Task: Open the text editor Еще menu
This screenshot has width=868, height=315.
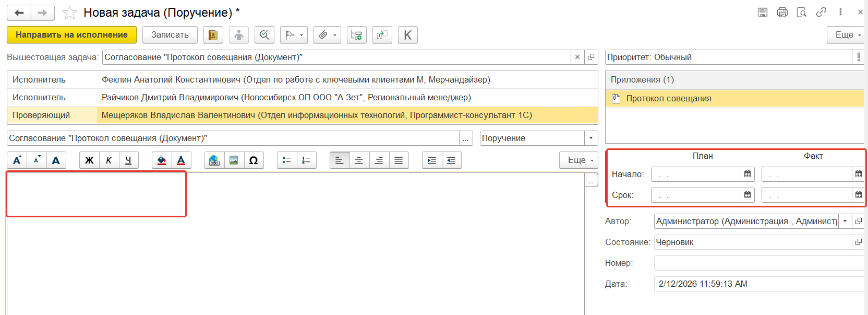Action: pos(579,160)
